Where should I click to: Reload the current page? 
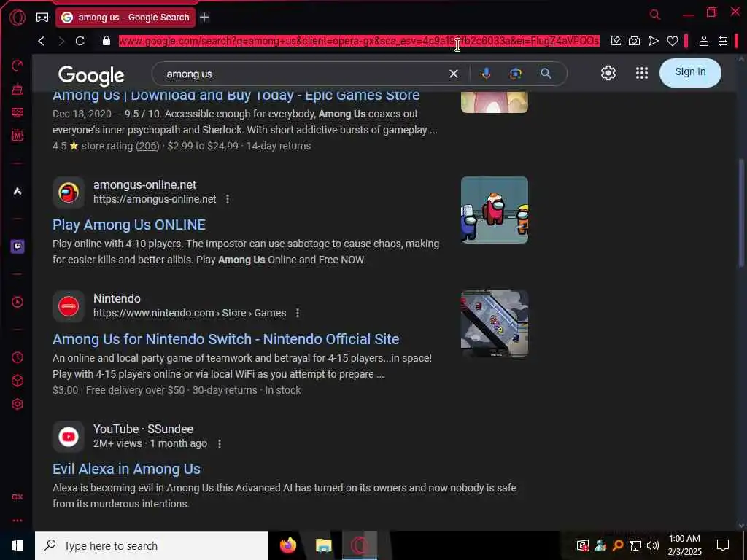pyautogui.click(x=80, y=41)
